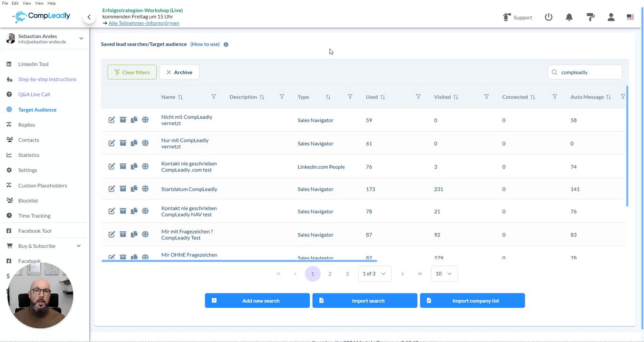Image resolution: width=644 pixels, height=342 pixels.
Task: Open the Visited column filter
Action: tap(486, 97)
